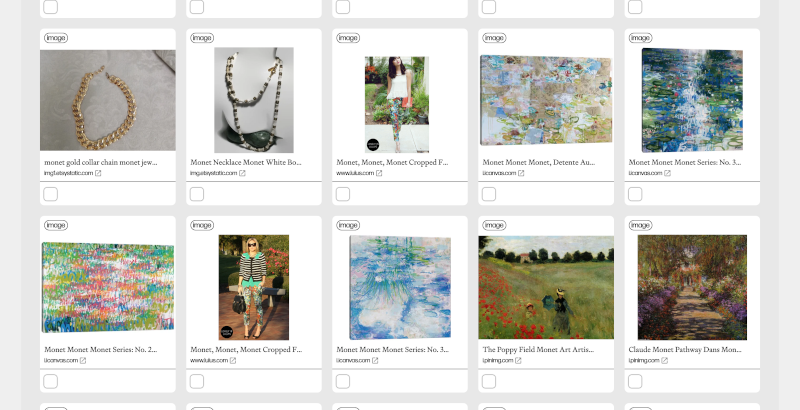Click image badge on gold collar chain card
This screenshot has width=800, height=410.
[56, 38]
